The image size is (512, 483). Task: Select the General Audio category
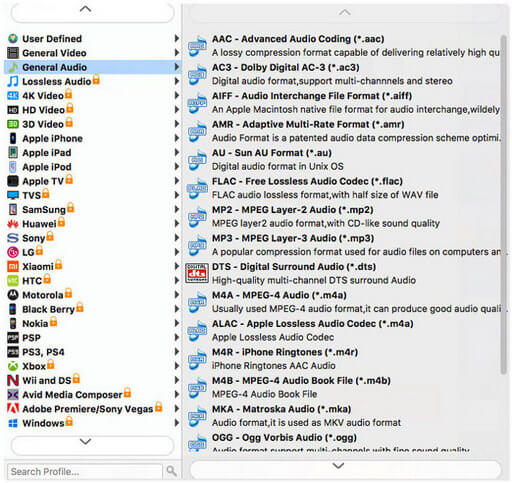(x=93, y=67)
